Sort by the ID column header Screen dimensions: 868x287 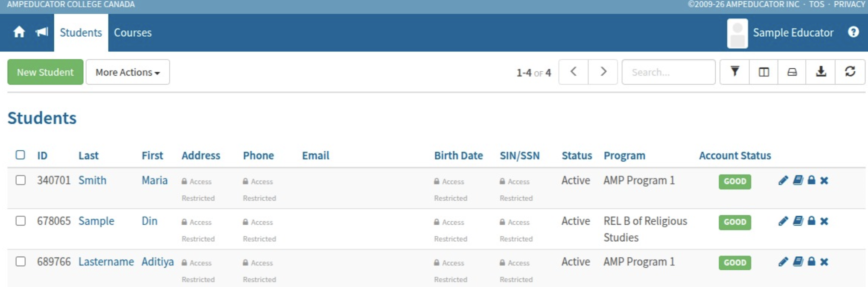tap(42, 155)
